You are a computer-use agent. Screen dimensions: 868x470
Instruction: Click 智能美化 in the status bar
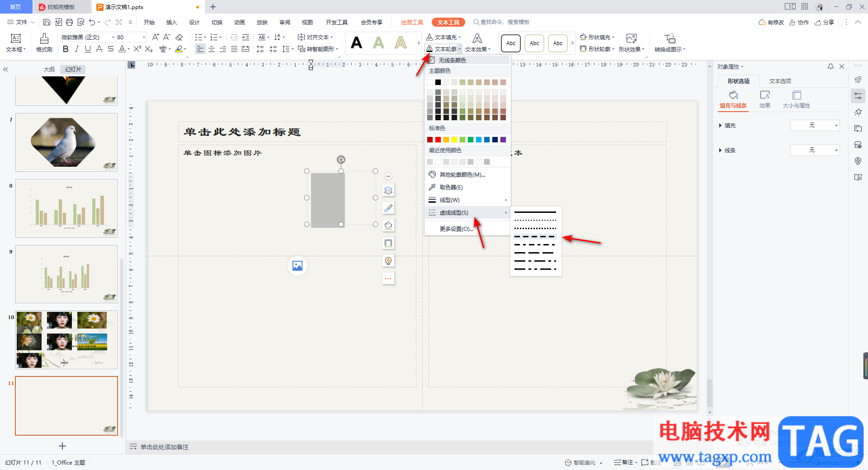click(x=581, y=462)
